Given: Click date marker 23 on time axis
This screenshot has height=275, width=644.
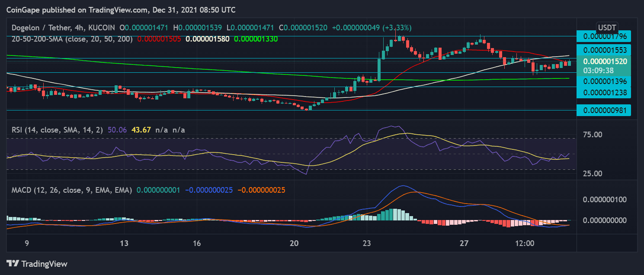Looking at the screenshot, I should pyautogui.click(x=367, y=243).
